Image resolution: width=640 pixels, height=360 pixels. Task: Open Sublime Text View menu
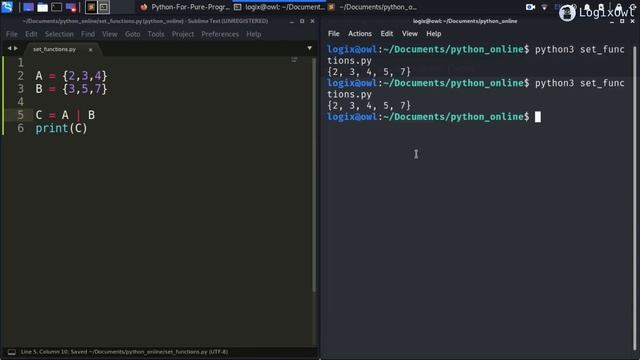click(x=110, y=34)
